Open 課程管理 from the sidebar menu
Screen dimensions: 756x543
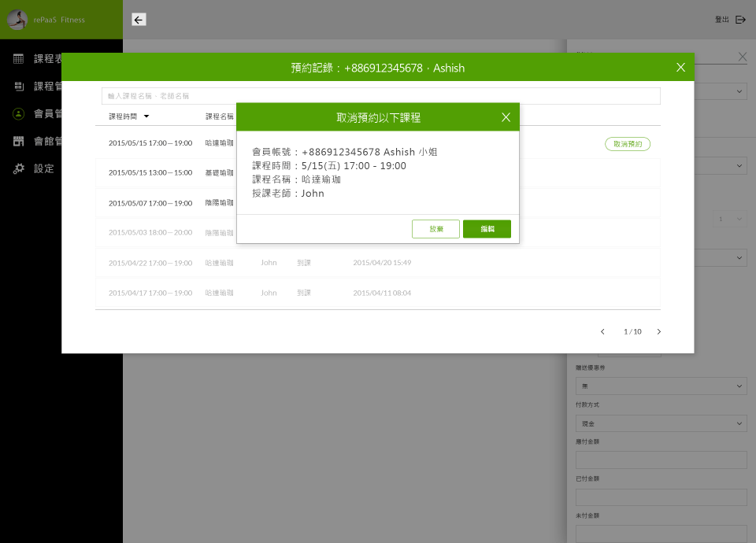pyautogui.click(x=47, y=87)
